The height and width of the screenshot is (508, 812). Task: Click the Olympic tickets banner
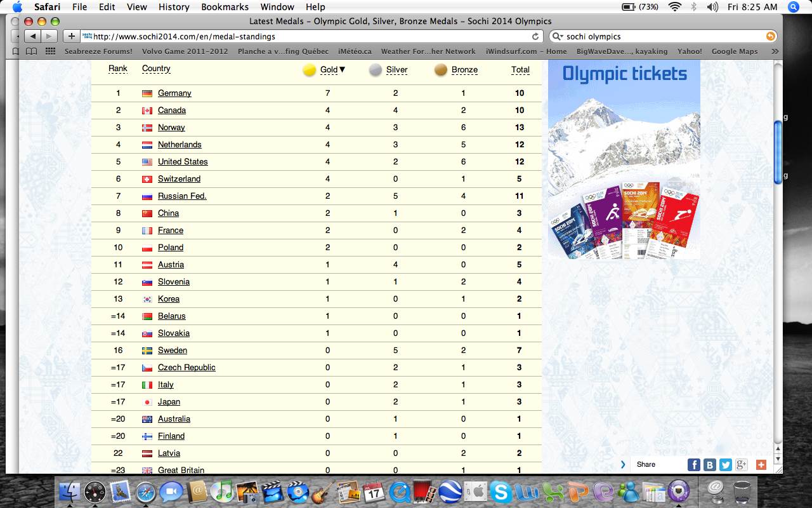point(624,159)
